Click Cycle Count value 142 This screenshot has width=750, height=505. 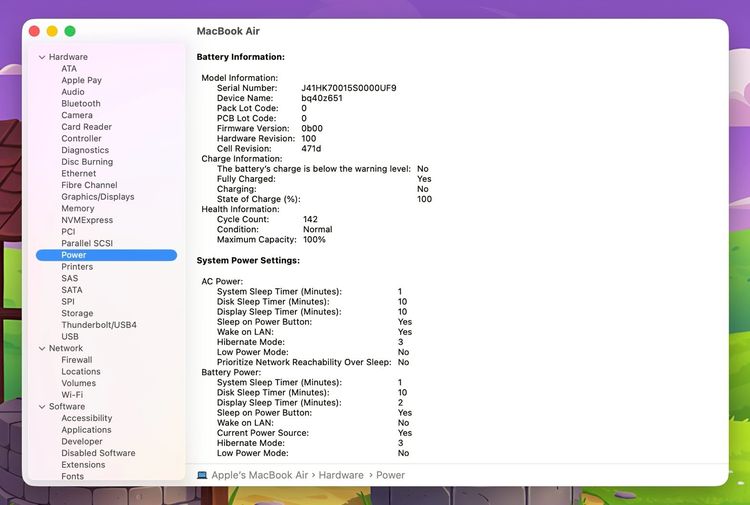click(x=310, y=219)
